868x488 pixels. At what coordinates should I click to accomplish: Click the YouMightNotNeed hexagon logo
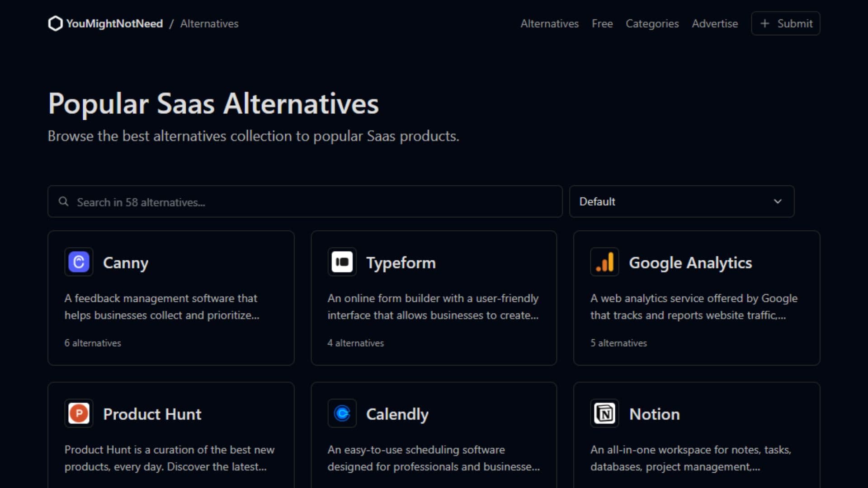[55, 23]
